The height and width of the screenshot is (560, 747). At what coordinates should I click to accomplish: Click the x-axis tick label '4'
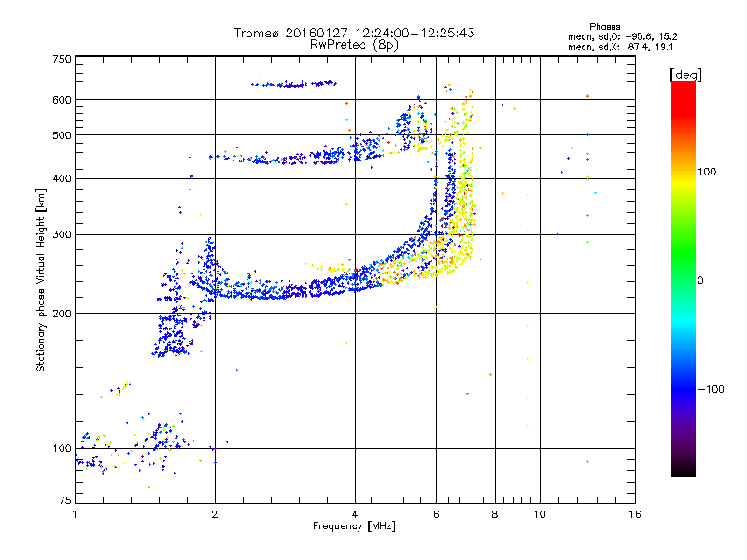click(x=355, y=514)
